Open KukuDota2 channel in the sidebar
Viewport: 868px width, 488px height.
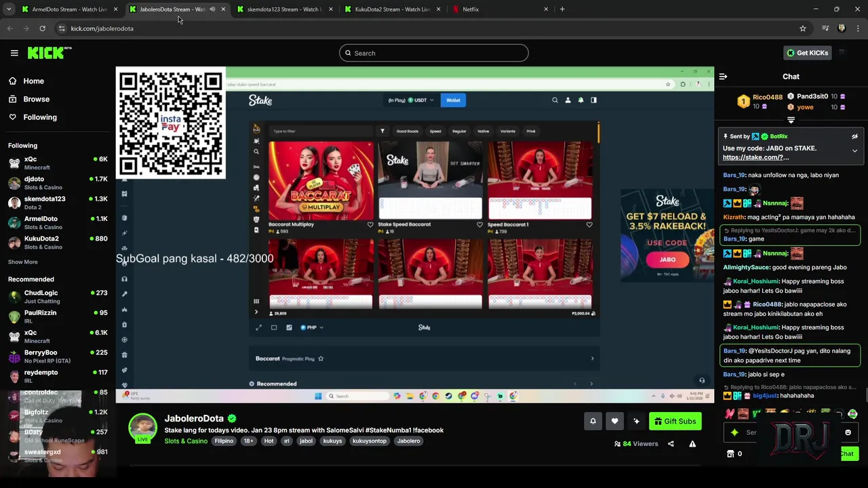pyautogui.click(x=58, y=243)
